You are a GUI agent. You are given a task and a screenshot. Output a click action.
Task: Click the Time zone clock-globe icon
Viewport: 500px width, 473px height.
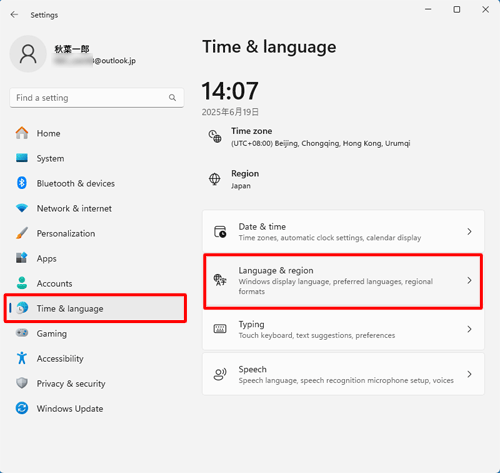tap(215, 136)
